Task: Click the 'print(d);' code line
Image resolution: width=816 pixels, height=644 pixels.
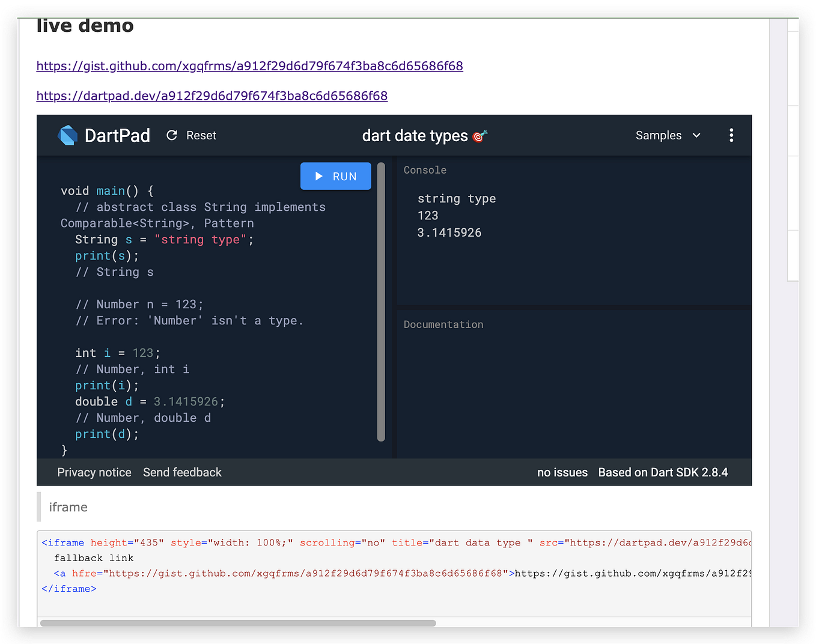Action: click(107, 434)
